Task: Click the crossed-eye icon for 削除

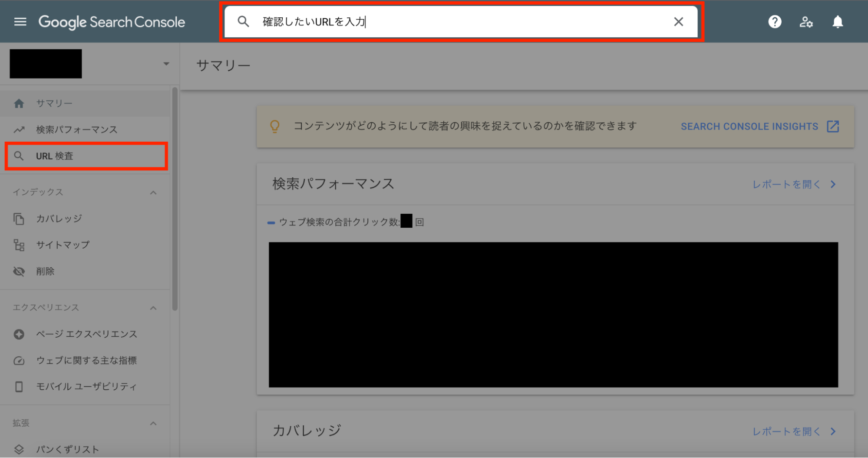Action: (x=19, y=272)
